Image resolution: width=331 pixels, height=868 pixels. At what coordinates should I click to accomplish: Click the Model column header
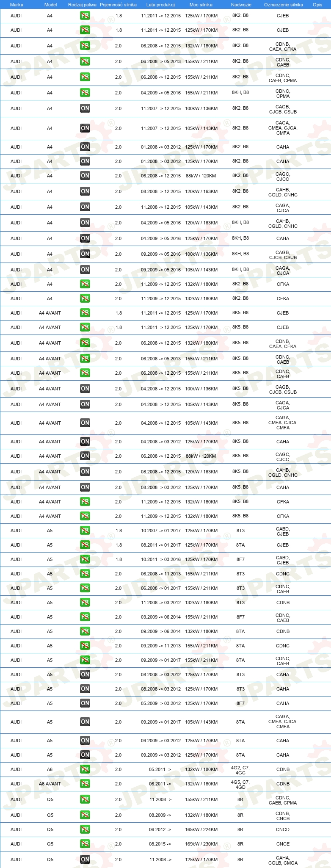click(50, 5)
